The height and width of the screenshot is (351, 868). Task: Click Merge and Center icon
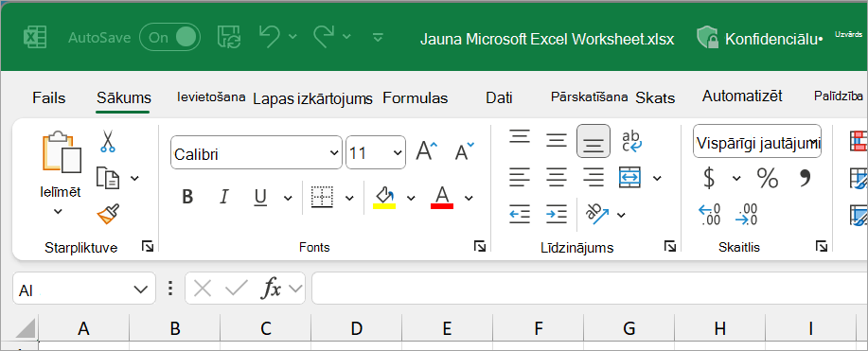pyautogui.click(x=630, y=177)
